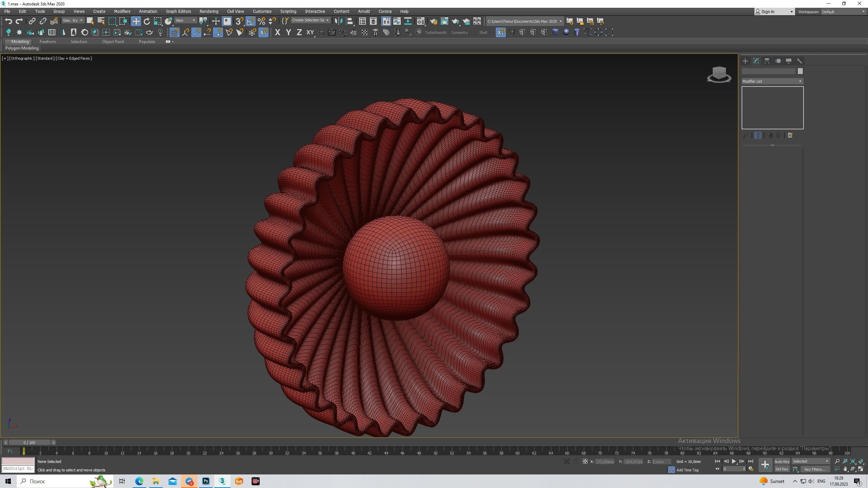Screen dimensions: 868x488
Task: Select the Select and Rotate tool
Action: click(x=146, y=21)
